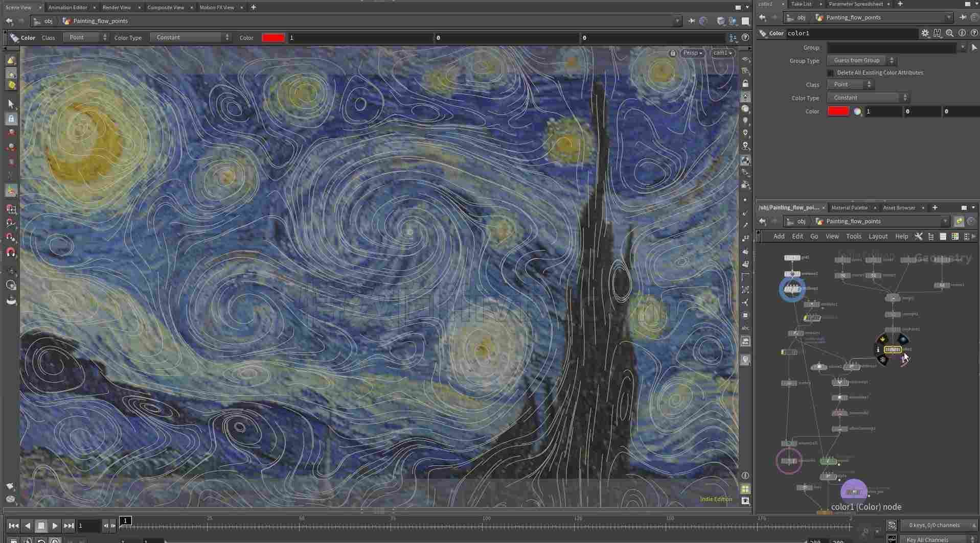Viewport: 980px width, 543px height.
Task: Click red Color swatch in Parameters pane
Action: click(838, 111)
